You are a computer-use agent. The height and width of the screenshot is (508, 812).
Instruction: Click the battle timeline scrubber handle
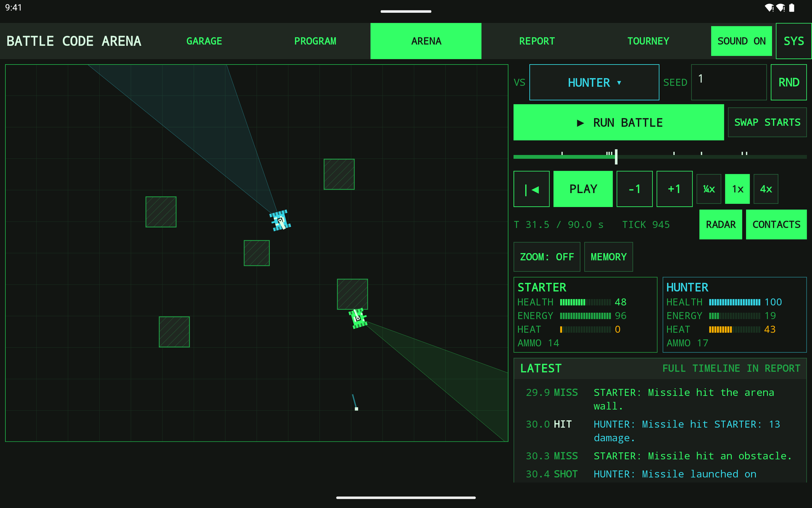616,157
